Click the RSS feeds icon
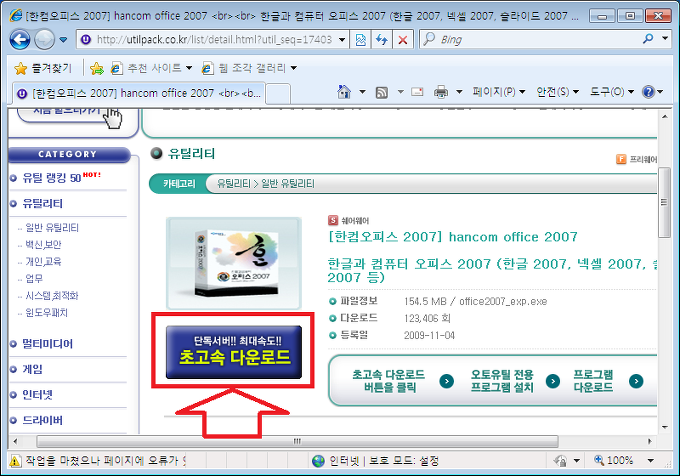Screen dimensions: 680x476 (382, 92)
